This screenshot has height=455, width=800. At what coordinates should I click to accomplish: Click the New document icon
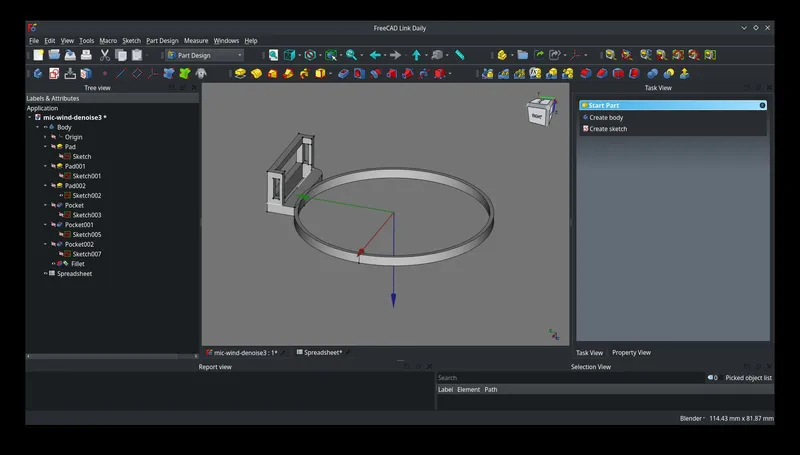point(38,55)
